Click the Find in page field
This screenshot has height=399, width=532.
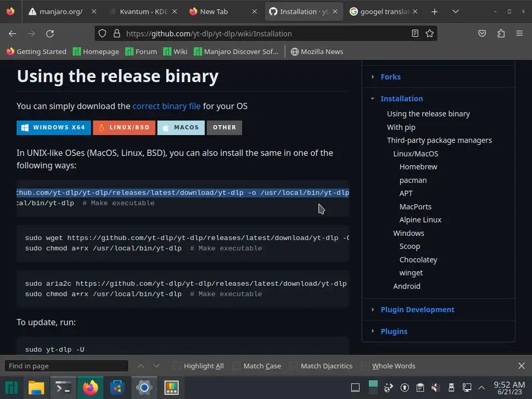tap(66, 366)
